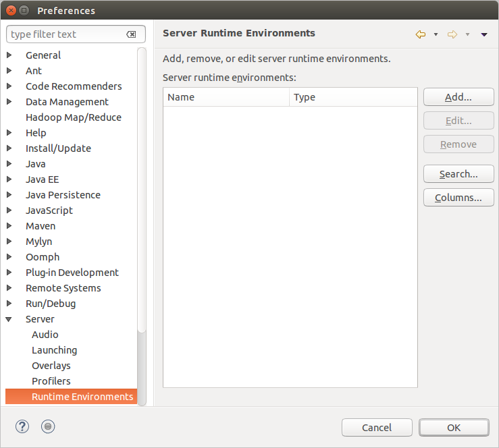
Task: Expand the Plug-in Development node
Action: (9, 273)
